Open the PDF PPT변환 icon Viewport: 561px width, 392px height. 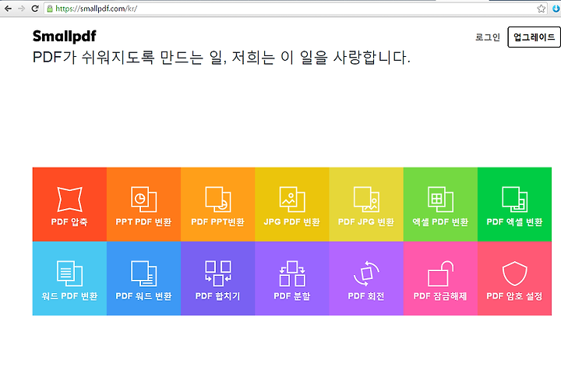[218, 200]
